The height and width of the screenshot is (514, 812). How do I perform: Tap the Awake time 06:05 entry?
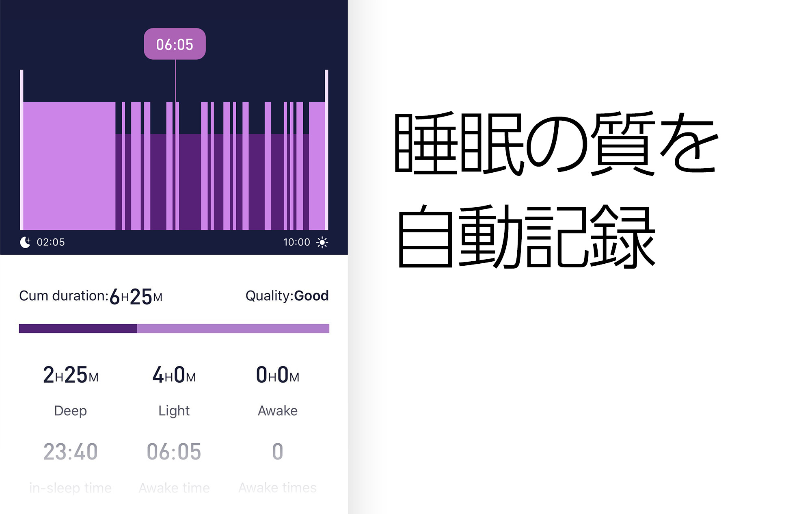(174, 451)
